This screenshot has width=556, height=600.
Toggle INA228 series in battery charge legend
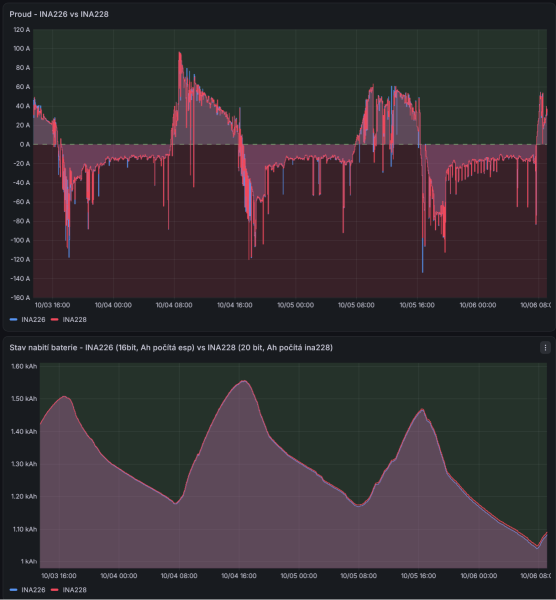[x=74, y=590]
